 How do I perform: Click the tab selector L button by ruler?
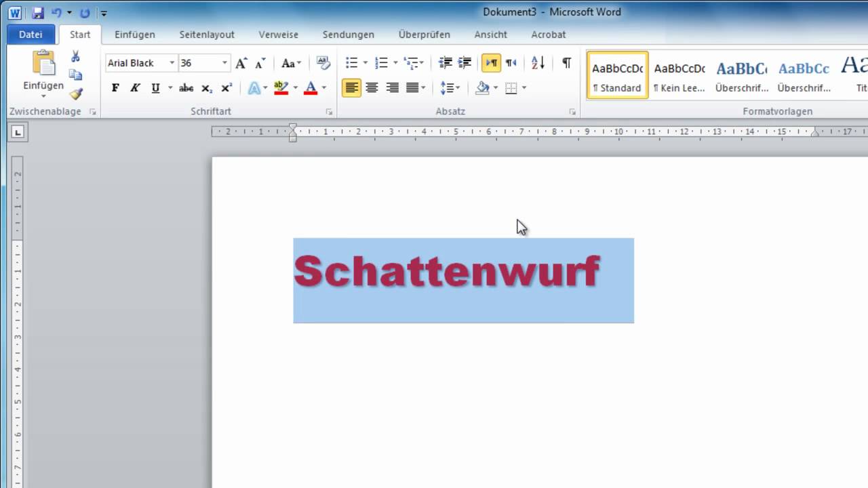pyautogui.click(x=17, y=133)
